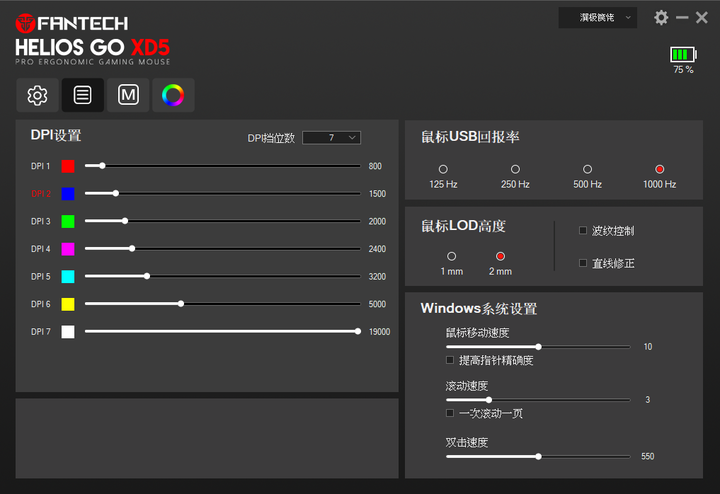Click the DPI 3 slider handle
Viewport: 720px width, 494px height.
tap(125, 221)
